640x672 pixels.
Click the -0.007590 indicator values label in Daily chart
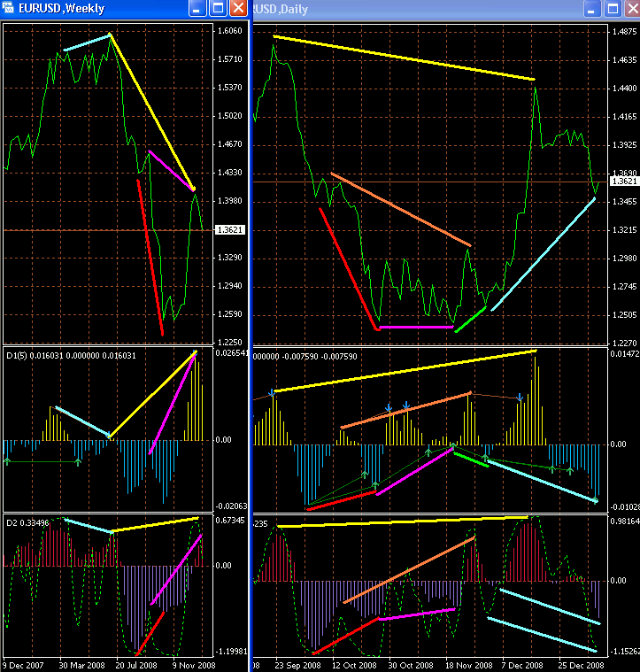pos(305,357)
